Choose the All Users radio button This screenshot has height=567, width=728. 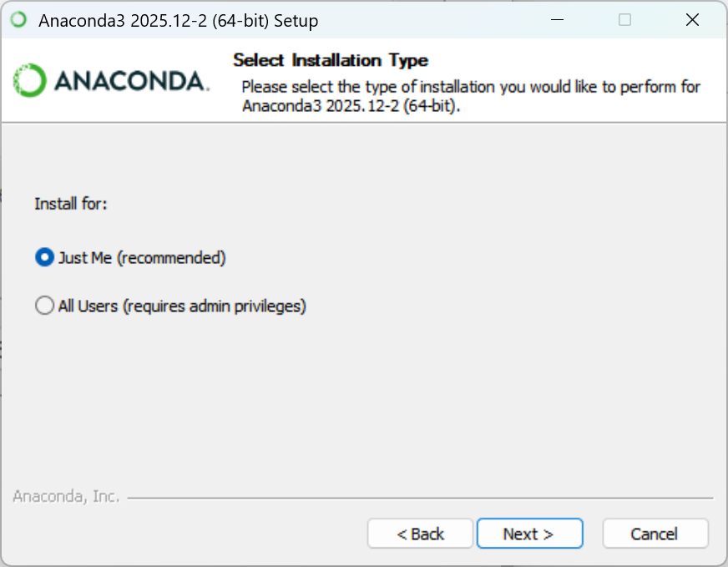(x=44, y=306)
